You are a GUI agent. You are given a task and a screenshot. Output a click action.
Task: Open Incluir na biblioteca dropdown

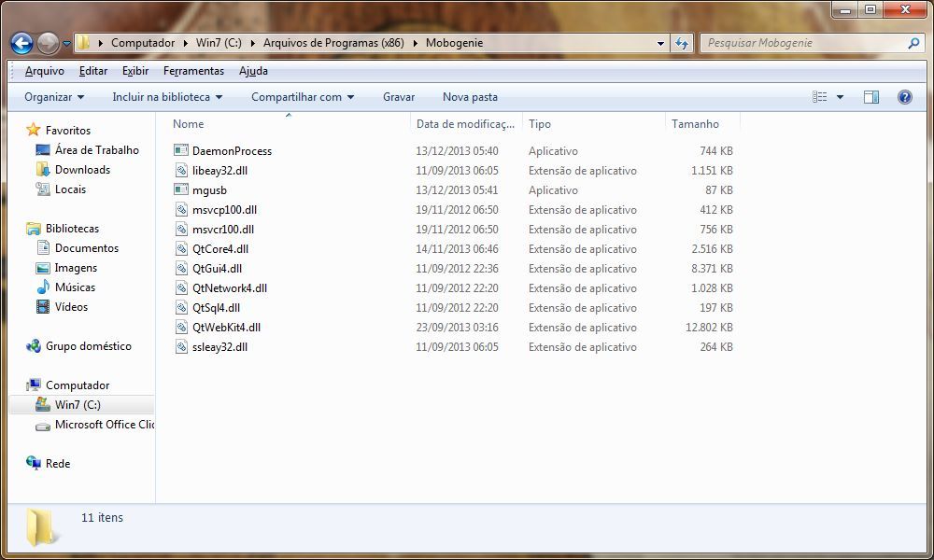pyautogui.click(x=167, y=97)
